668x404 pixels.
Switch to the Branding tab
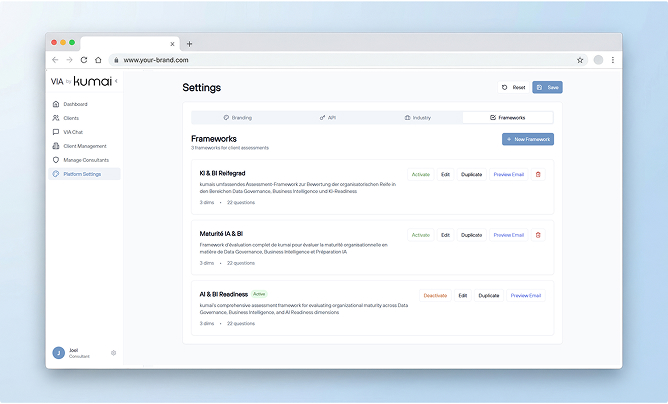coord(238,118)
